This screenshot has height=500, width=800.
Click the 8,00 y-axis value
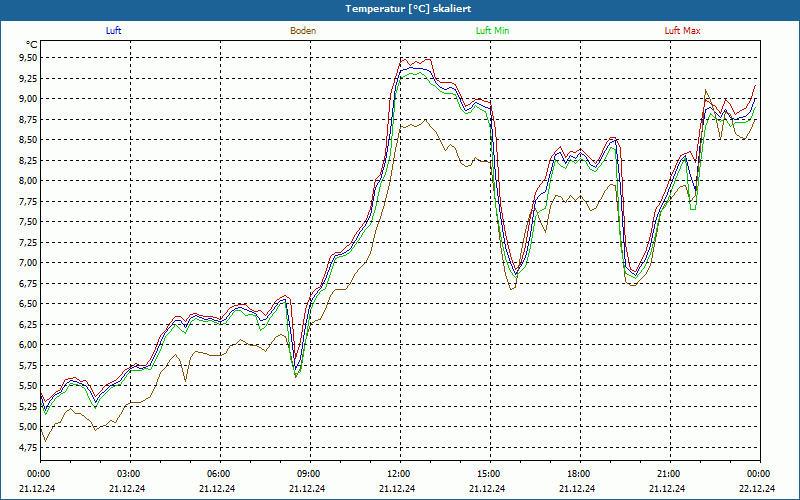pos(27,181)
